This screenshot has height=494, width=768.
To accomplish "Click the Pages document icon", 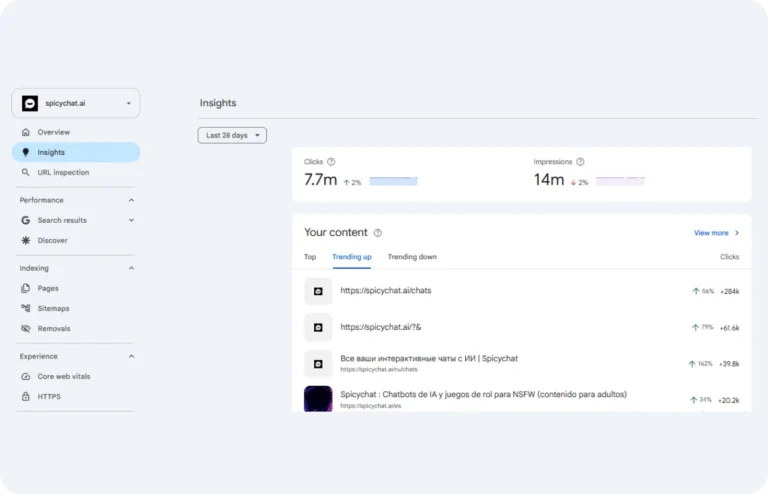I will point(25,288).
